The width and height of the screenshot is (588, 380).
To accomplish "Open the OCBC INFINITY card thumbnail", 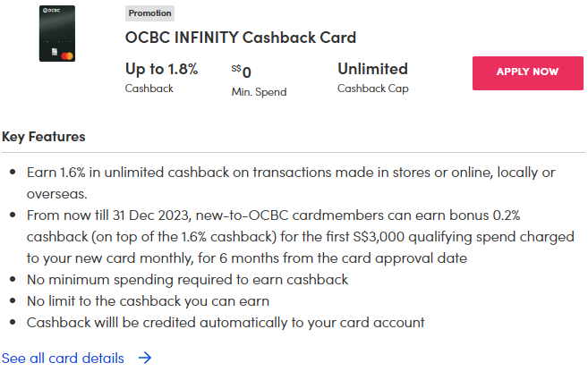I will coord(57,34).
